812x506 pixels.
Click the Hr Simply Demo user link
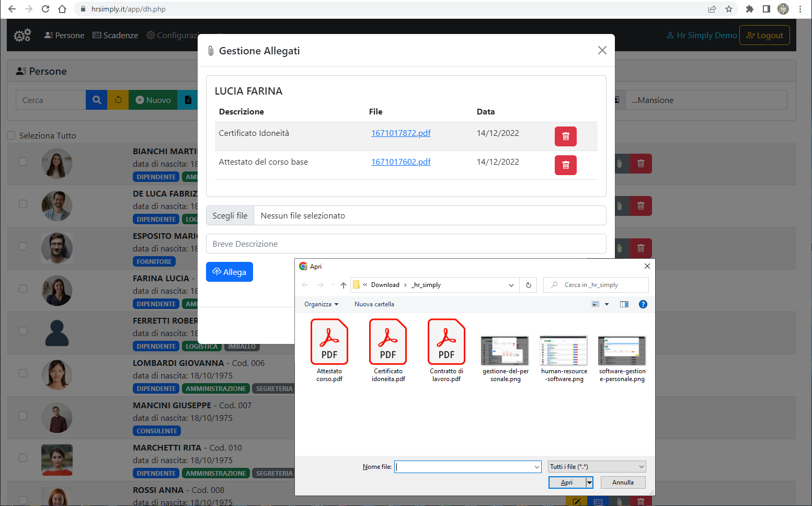click(702, 35)
